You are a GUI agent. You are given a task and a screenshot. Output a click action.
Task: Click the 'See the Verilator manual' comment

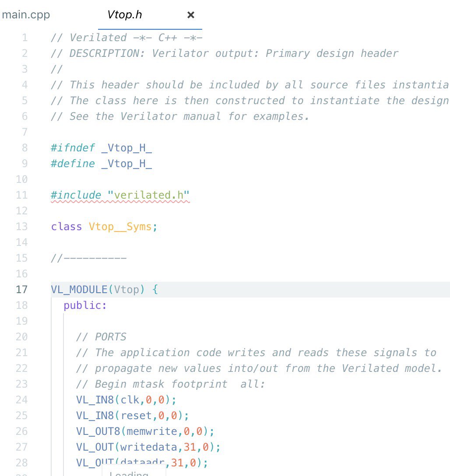click(180, 116)
